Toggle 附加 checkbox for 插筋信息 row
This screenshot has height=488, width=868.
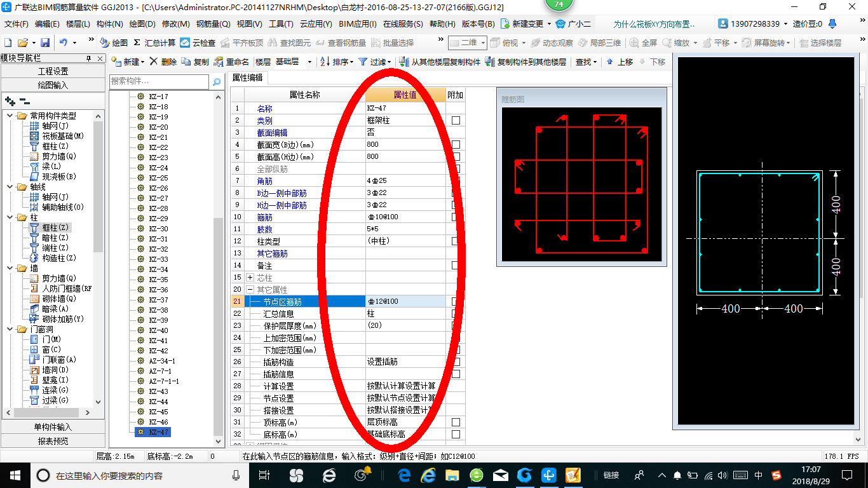(x=456, y=374)
